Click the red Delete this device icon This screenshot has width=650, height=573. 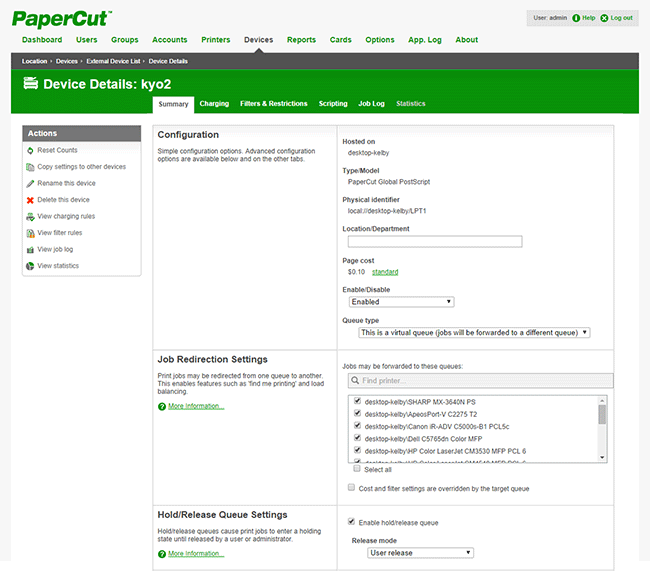click(x=30, y=200)
